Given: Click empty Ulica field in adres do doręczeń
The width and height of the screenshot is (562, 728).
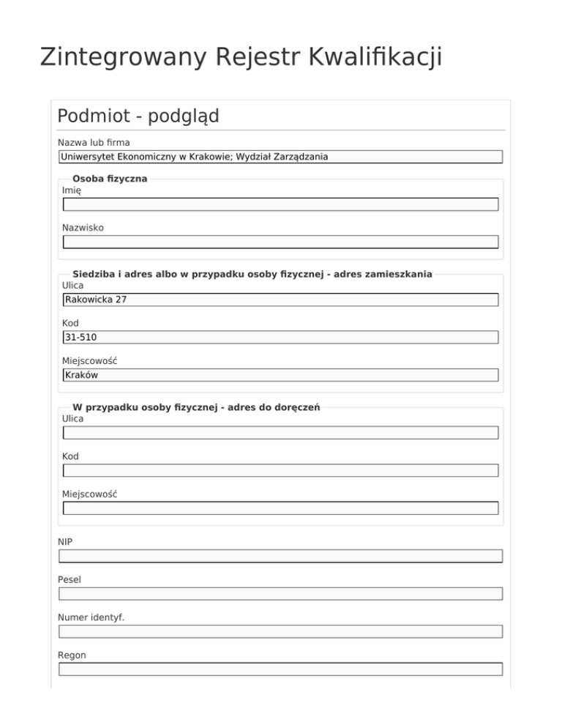Looking at the screenshot, I should click(280, 433).
